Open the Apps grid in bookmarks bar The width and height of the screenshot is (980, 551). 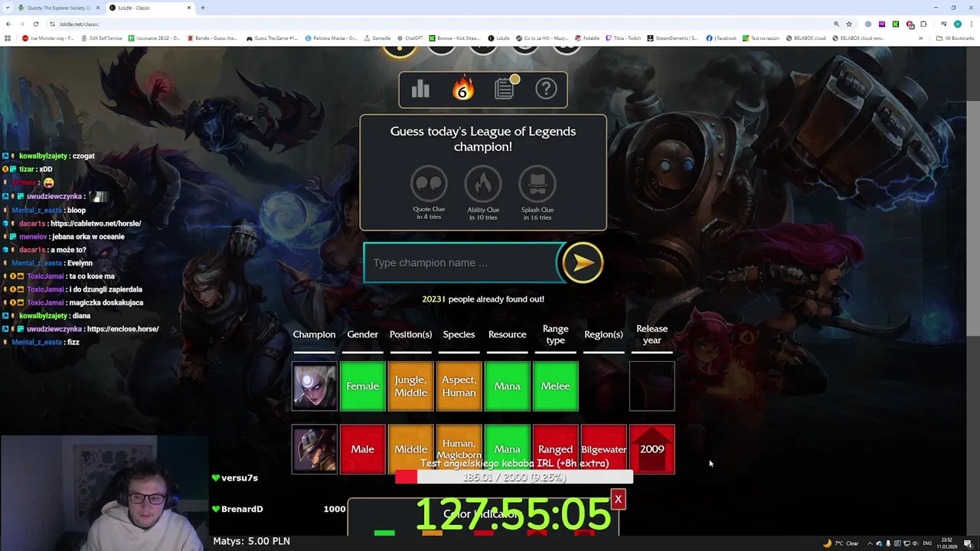click(x=8, y=38)
